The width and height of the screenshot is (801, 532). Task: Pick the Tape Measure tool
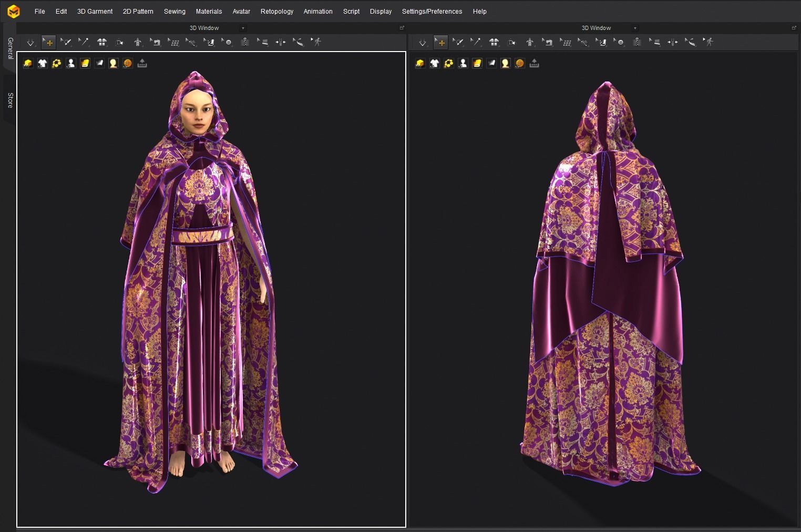pos(299,42)
